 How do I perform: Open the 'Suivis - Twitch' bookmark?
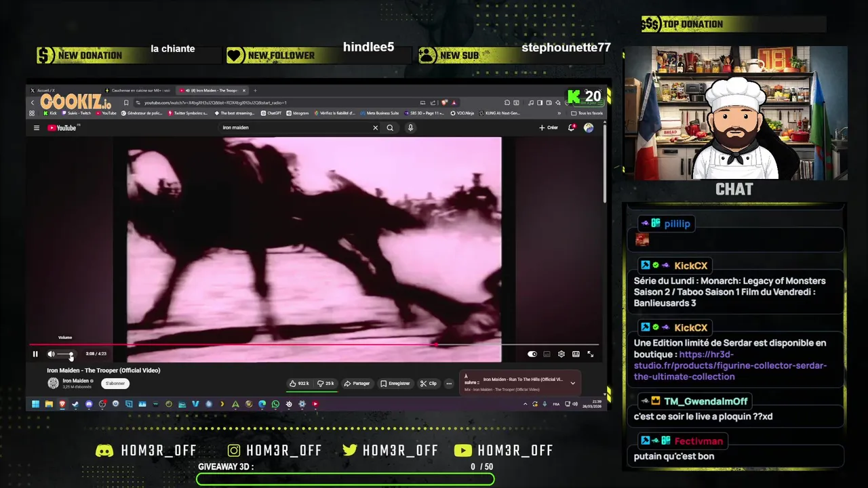click(x=75, y=113)
